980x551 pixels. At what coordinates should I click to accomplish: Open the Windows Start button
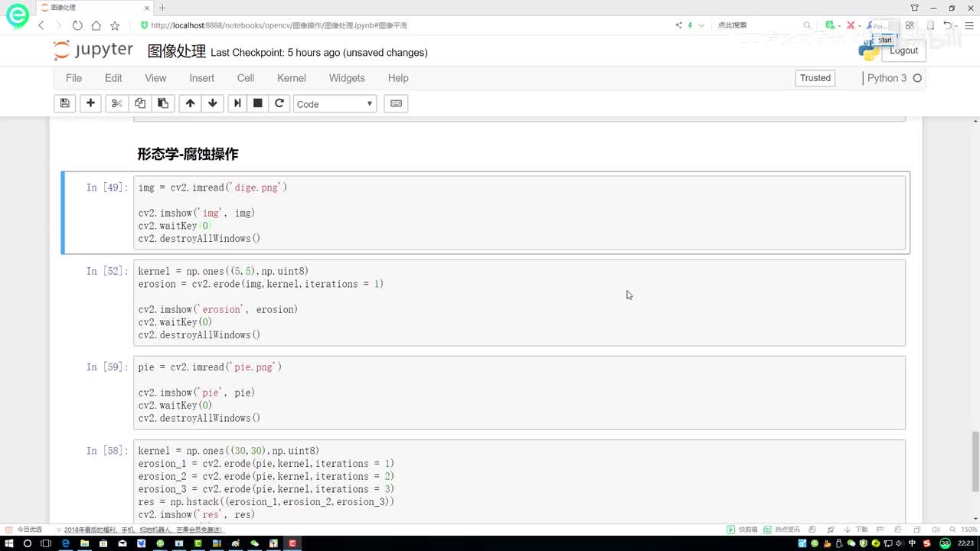click(x=8, y=543)
